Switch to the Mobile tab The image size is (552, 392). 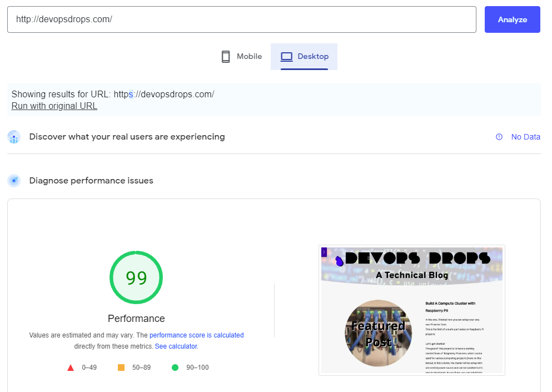click(x=241, y=56)
